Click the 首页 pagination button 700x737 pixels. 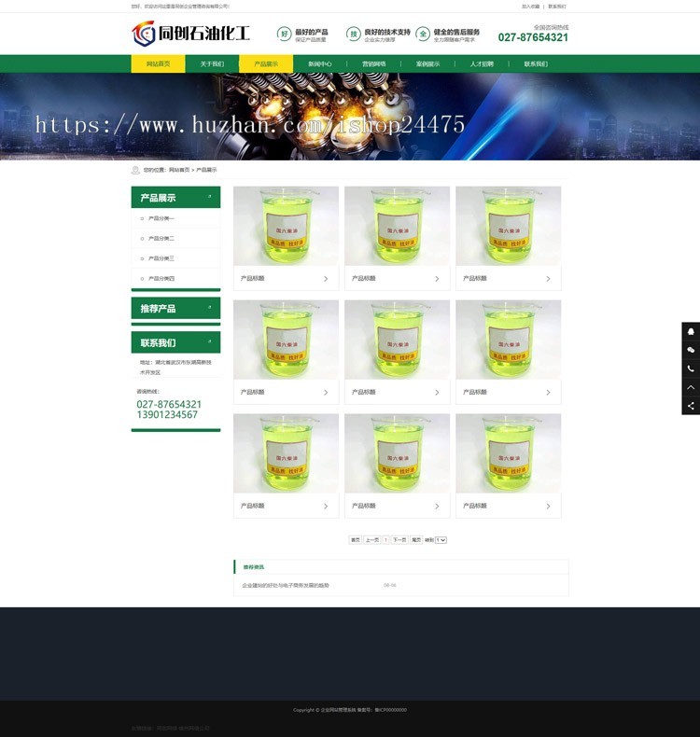[x=356, y=540]
